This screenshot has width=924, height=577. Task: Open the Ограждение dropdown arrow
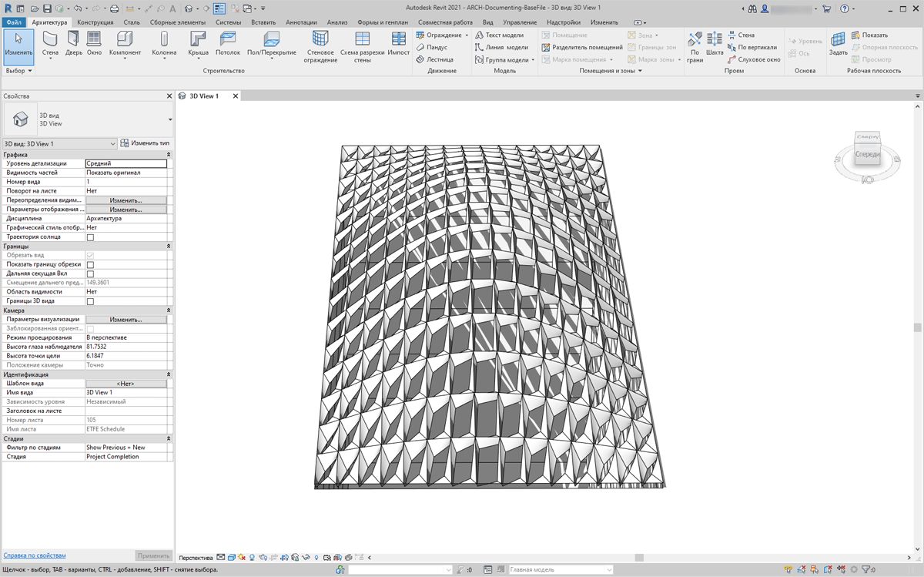coord(467,35)
